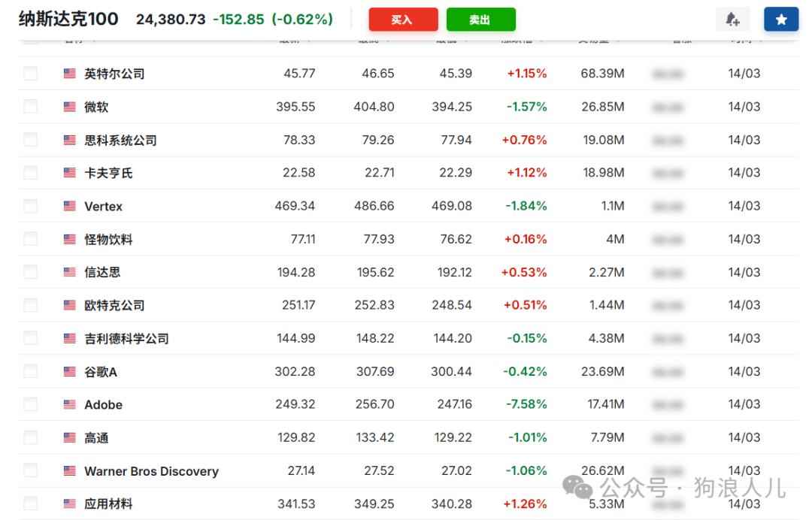
Task: Click 思科系统公司 change value +0.76%
Action: [524, 140]
